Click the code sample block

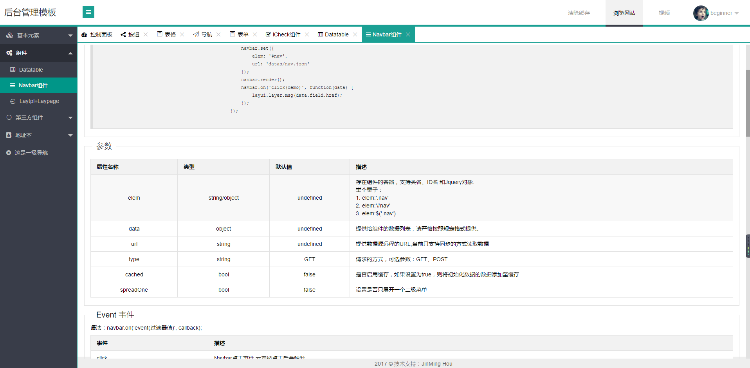[411, 87]
